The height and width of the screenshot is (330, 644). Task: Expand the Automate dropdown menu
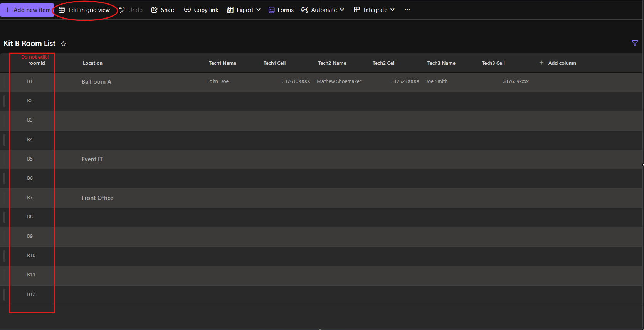point(323,10)
